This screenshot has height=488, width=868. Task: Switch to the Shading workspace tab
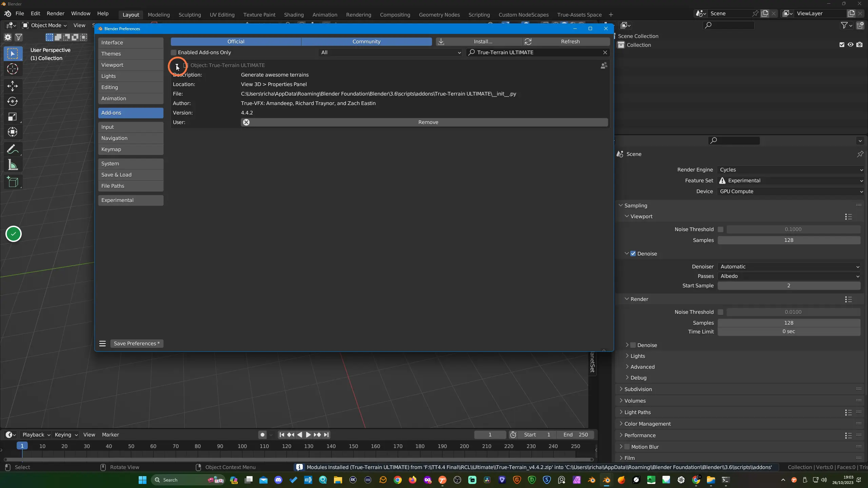[x=294, y=15]
